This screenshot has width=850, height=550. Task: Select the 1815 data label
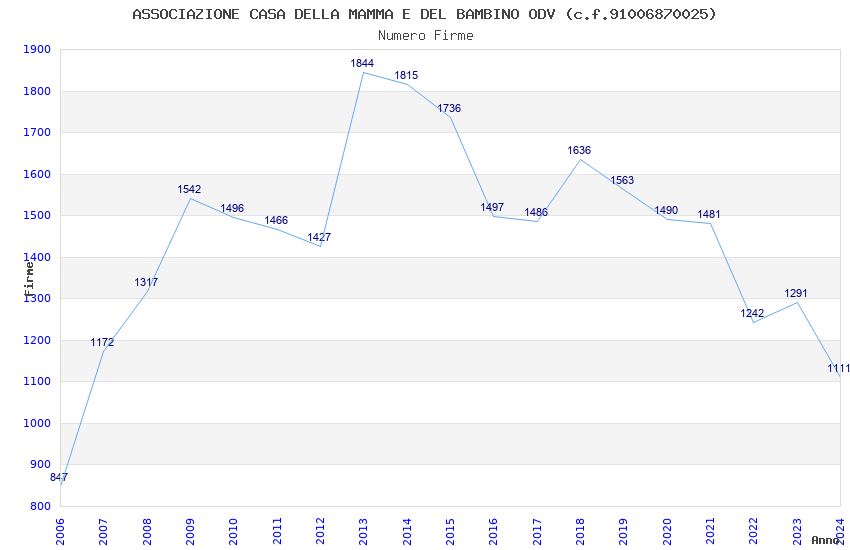406,75
